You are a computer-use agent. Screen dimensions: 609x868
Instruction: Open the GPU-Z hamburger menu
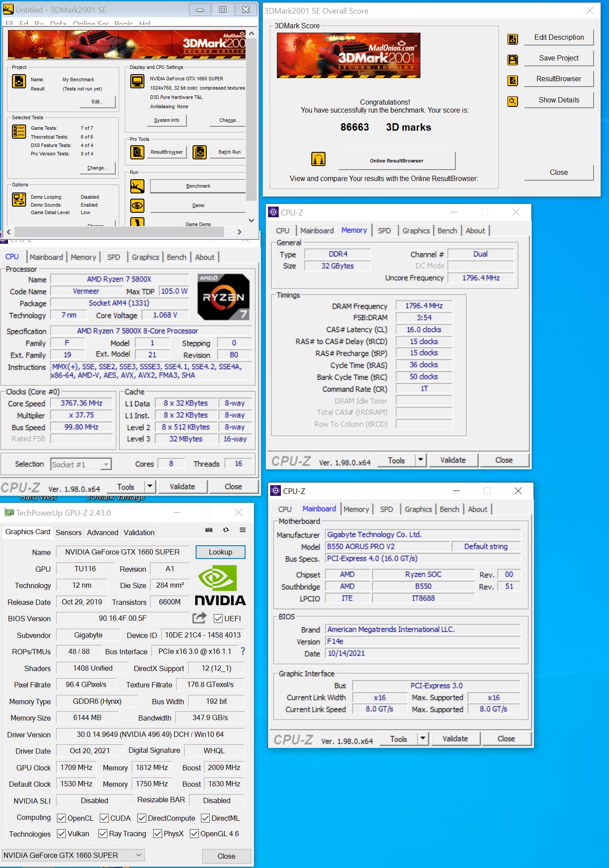pos(242,530)
